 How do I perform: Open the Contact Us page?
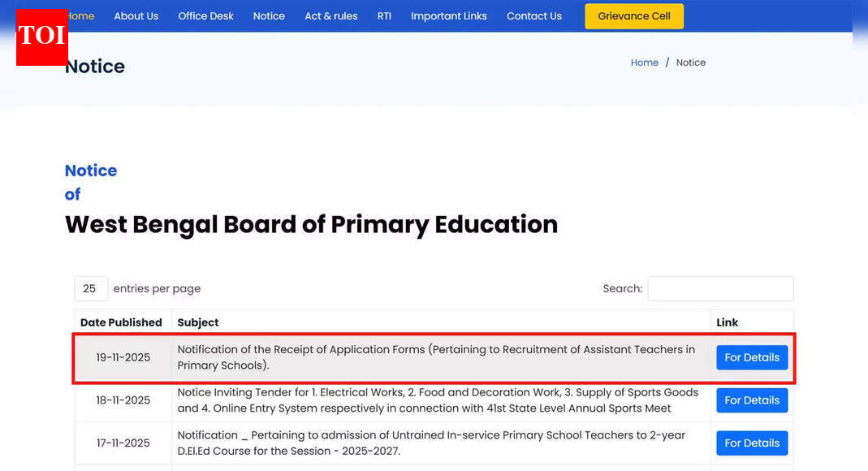[533, 15]
